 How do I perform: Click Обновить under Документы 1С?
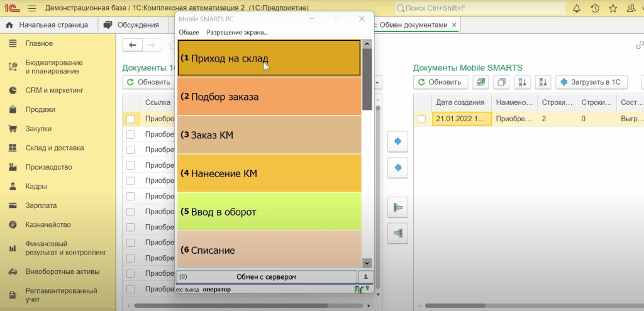click(148, 82)
